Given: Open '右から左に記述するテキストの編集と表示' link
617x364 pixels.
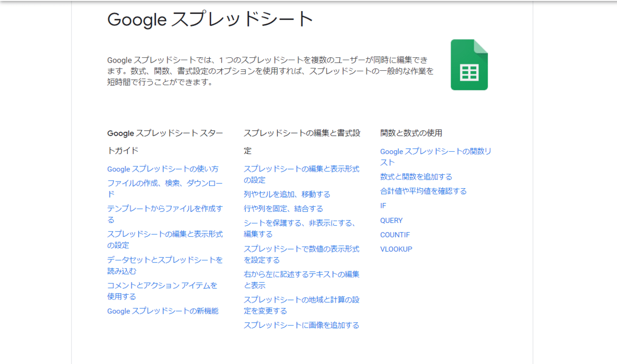Looking at the screenshot, I should 301,280.
